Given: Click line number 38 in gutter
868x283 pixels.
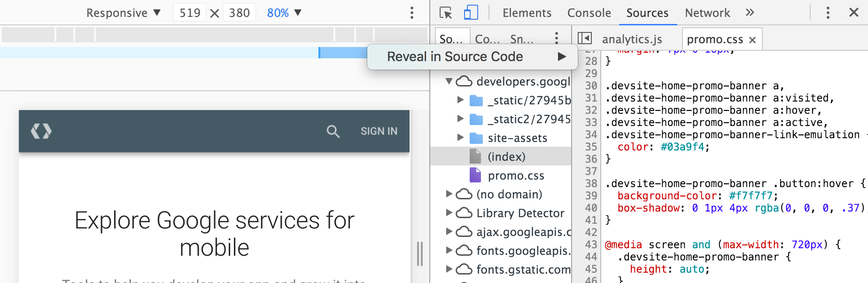Looking at the screenshot, I should pyautogui.click(x=591, y=183).
